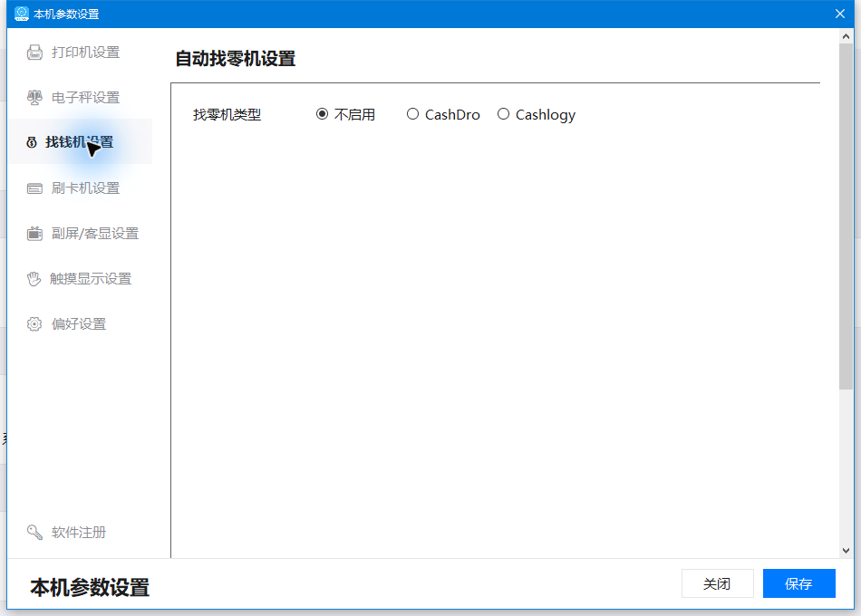
Task: Open the 打印机设置 section
Action: pos(80,53)
